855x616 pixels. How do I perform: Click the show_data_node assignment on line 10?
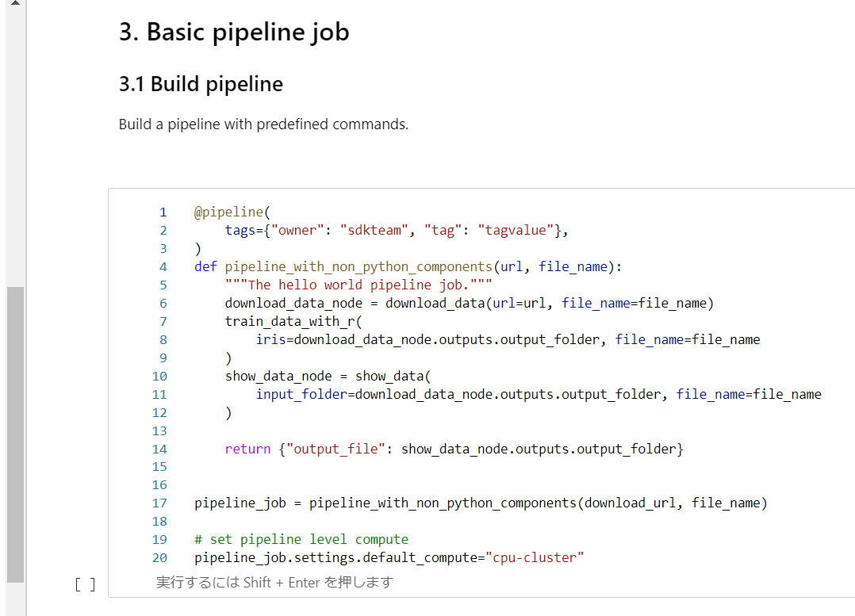point(278,376)
